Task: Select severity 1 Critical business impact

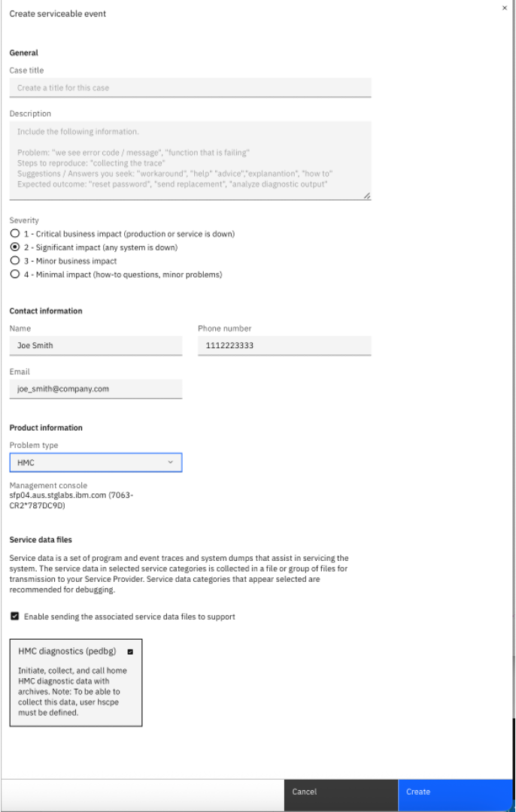Action: coord(15,234)
